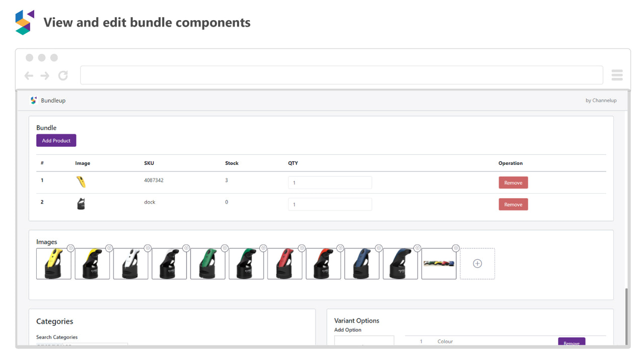Click the Add Product button
644x362 pixels.
[x=56, y=140]
